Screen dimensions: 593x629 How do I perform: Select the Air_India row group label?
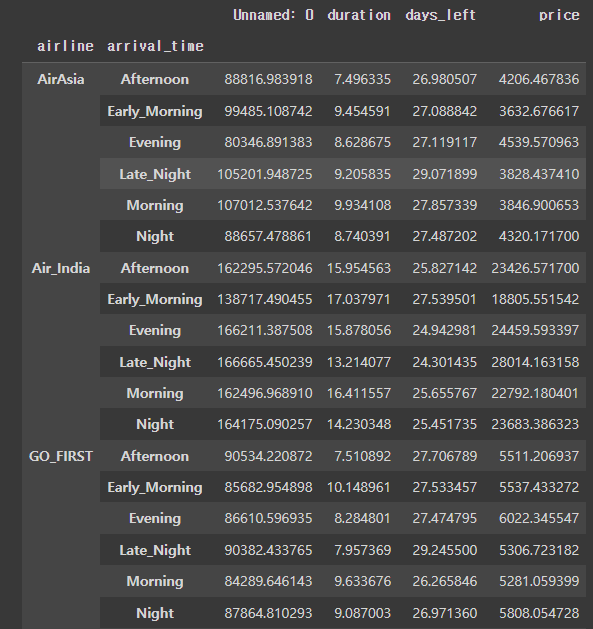[61, 268]
